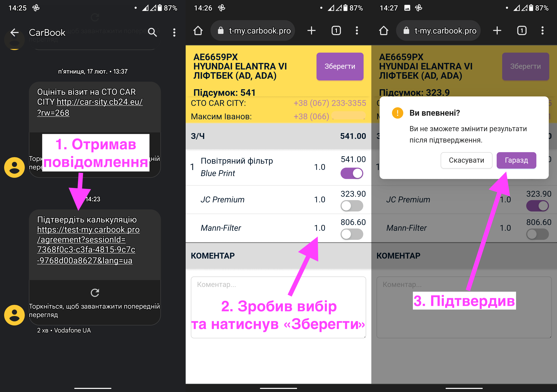The image size is (557, 392).
Task: Tap home icon in right browser
Action: coord(384,31)
